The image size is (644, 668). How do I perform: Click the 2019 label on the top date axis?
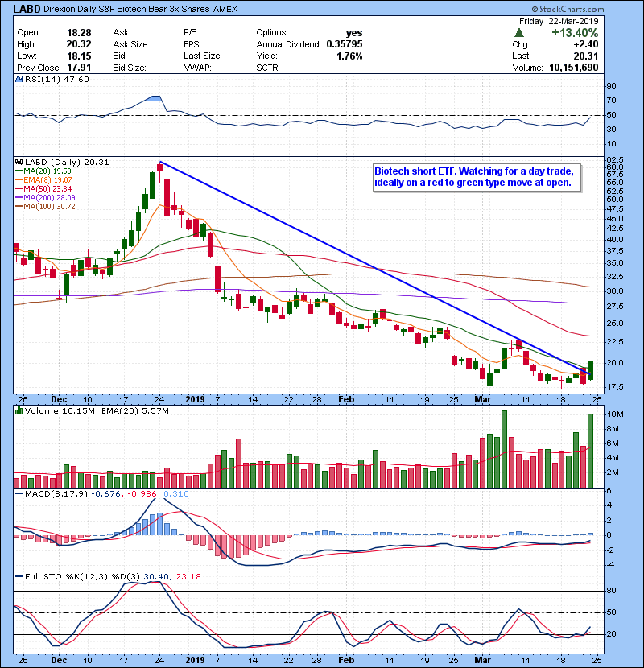(x=195, y=399)
